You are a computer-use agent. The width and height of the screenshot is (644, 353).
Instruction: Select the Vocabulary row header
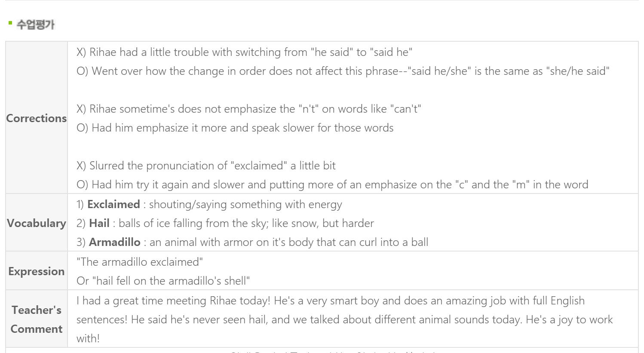[37, 223]
